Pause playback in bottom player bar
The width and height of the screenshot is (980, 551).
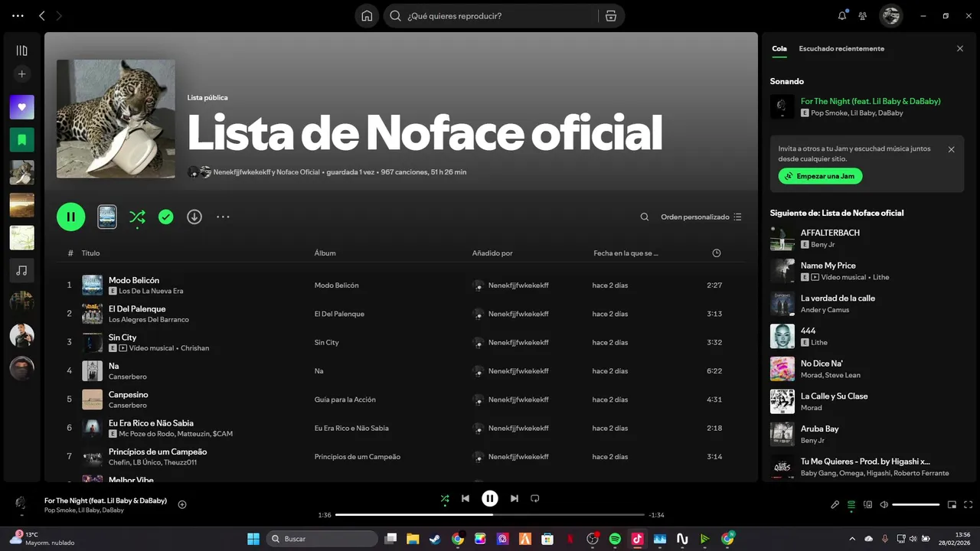point(490,498)
